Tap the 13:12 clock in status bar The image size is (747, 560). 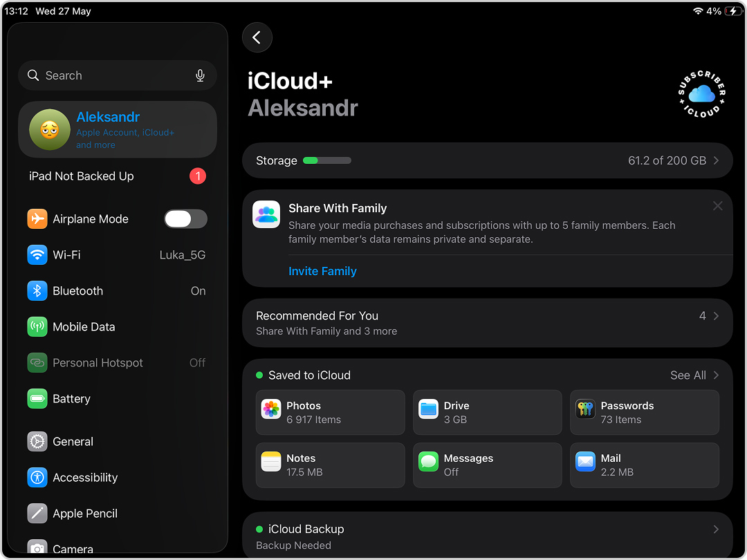[x=16, y=11]
